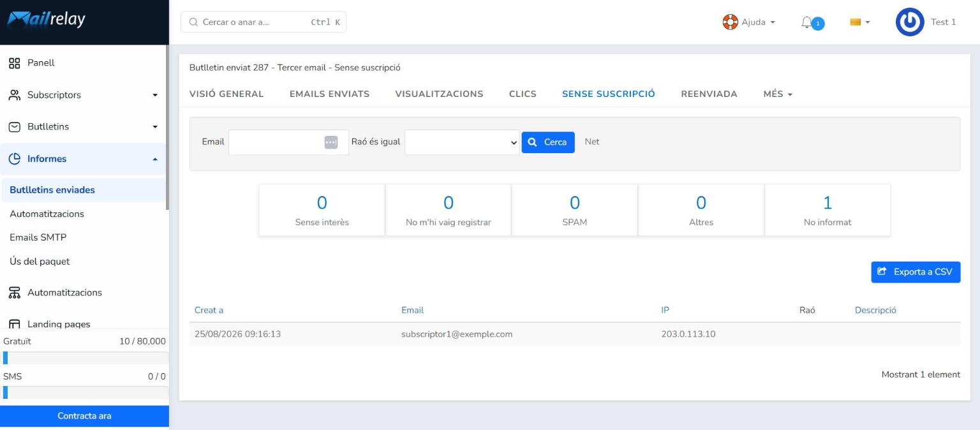Click the Mailrelay logo
This screenshot has width=980, height=430.
tap(46, 21)
